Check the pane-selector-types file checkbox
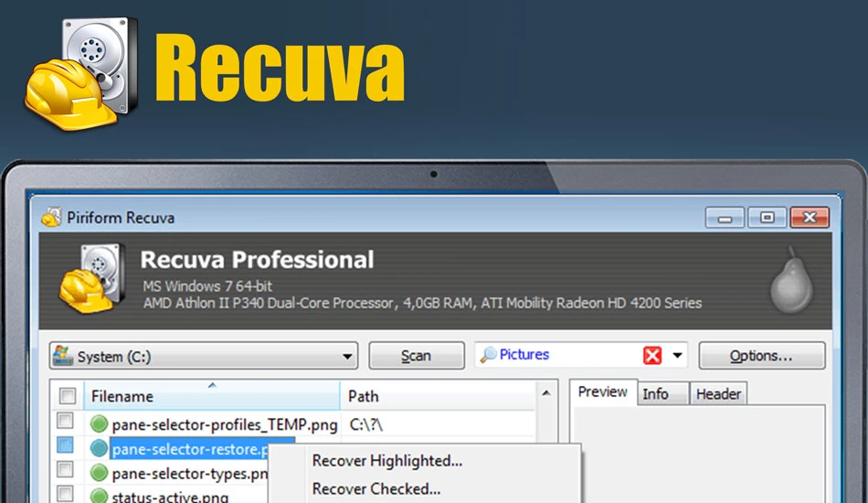The image size is (868, 503). pyautogui.click(x=65, y=469)
